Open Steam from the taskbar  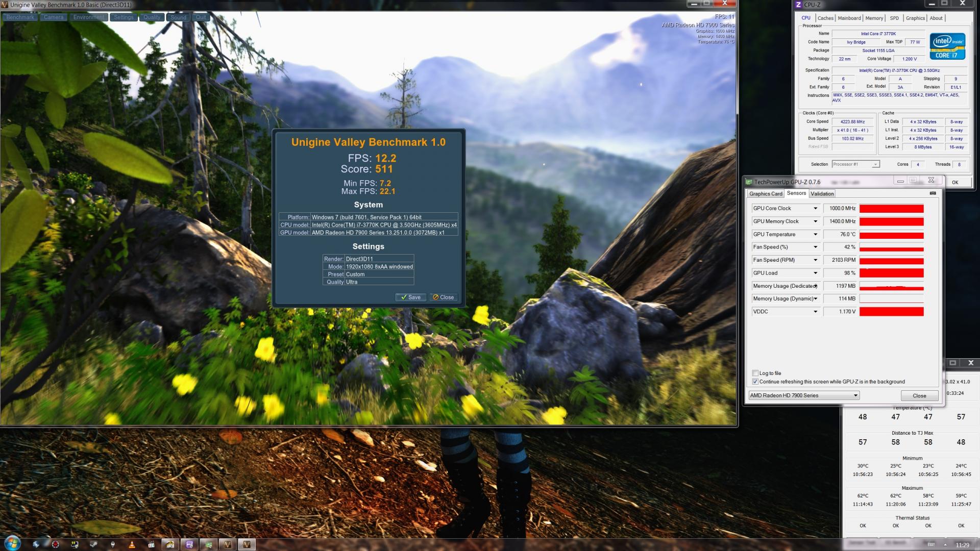click(93, 544)
